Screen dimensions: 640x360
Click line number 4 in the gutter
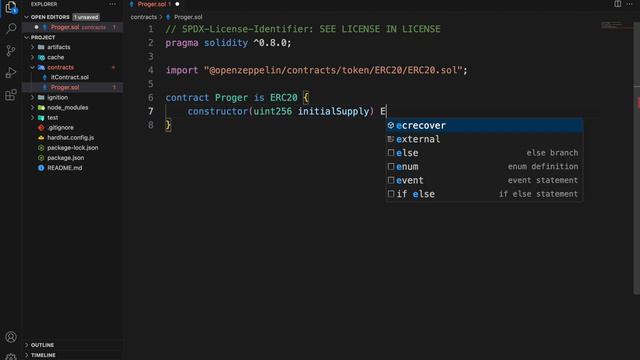coord(151,70)
